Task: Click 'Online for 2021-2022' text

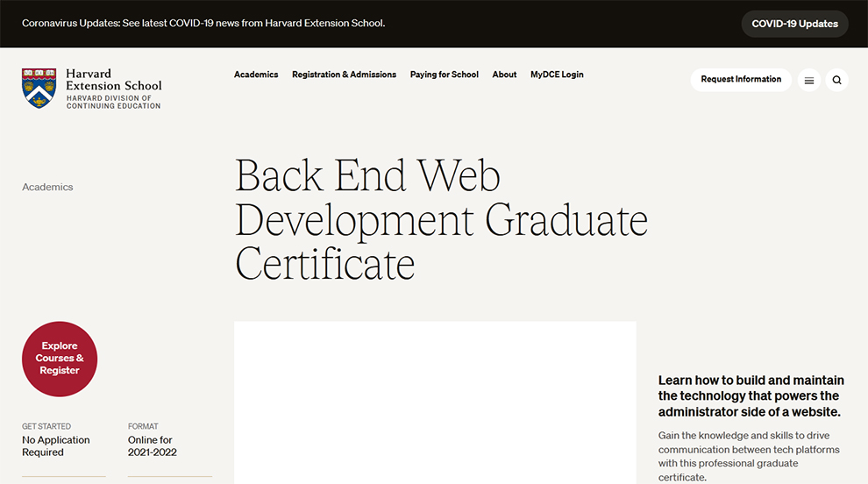Action: click(x=153, y=445)
